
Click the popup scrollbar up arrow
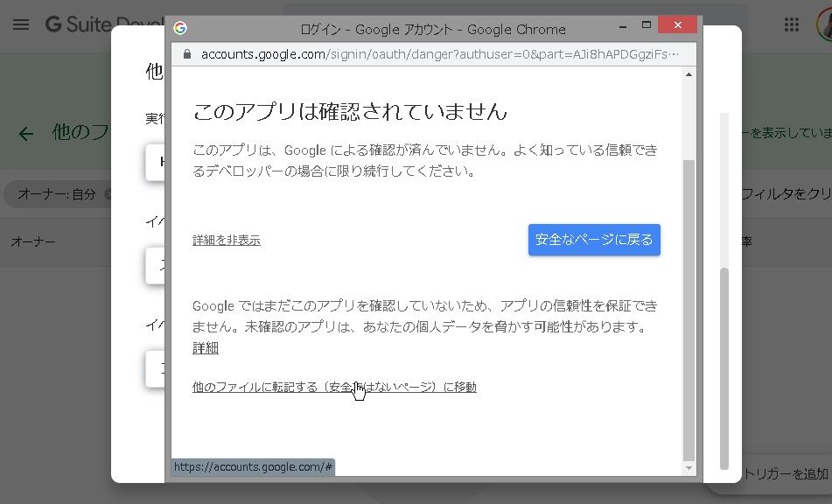(689, 75)
